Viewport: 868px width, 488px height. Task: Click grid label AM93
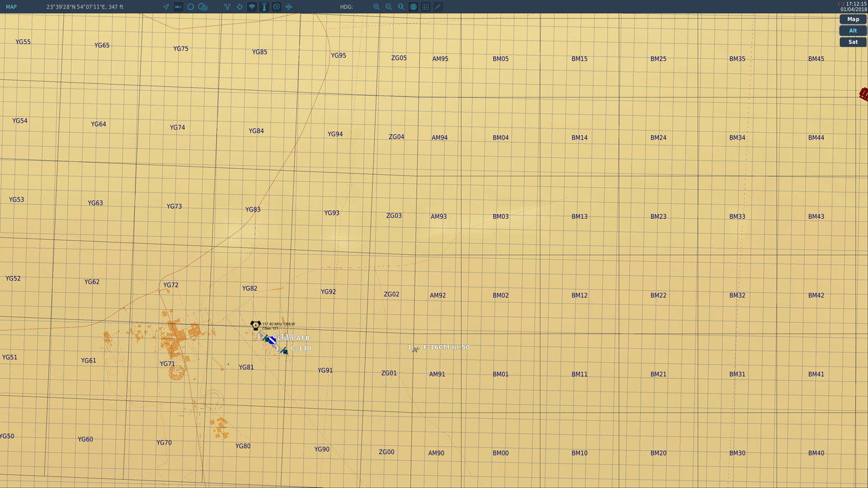click(x=439, y=217)
